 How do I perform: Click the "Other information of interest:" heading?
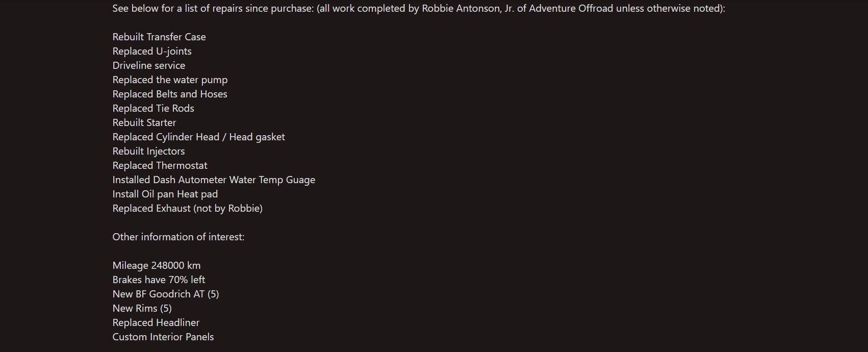[x=178, y=237]
